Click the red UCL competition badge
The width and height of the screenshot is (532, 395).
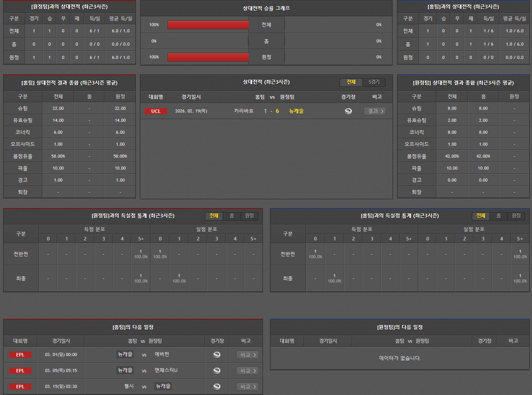[156, 111]
